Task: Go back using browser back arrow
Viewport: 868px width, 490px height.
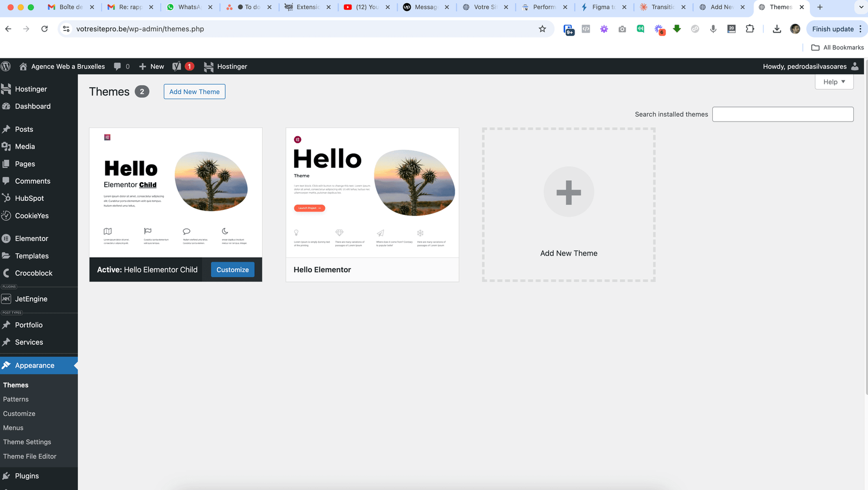Action: [x=8, y=29]
